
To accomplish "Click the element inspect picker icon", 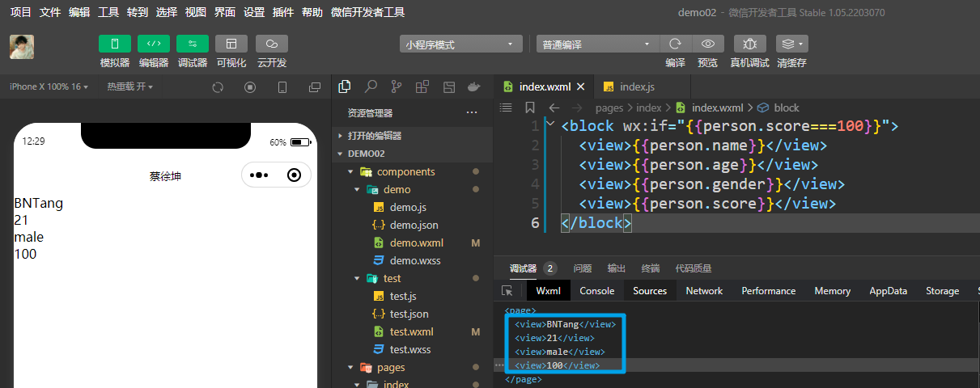I will 507,291.
